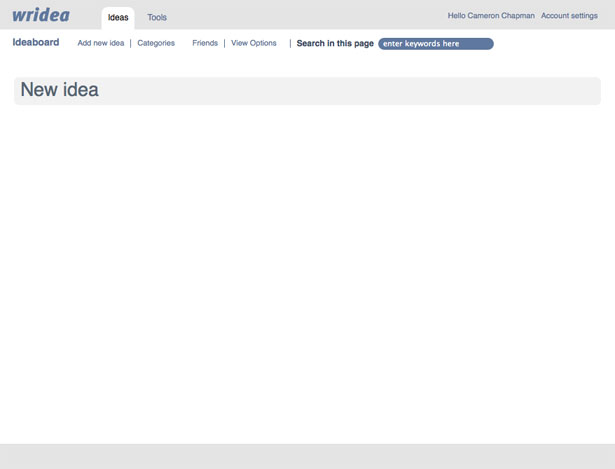Switch to the Ideas tab
The height and width of the screenshot is (469, 615).
click(118, 18)
